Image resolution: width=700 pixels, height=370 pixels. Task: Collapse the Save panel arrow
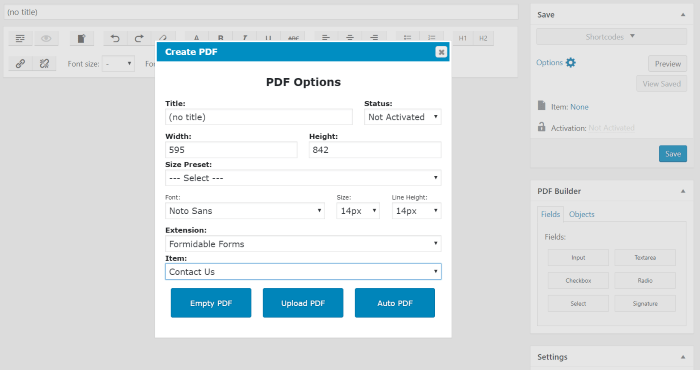tap(683, 15)
